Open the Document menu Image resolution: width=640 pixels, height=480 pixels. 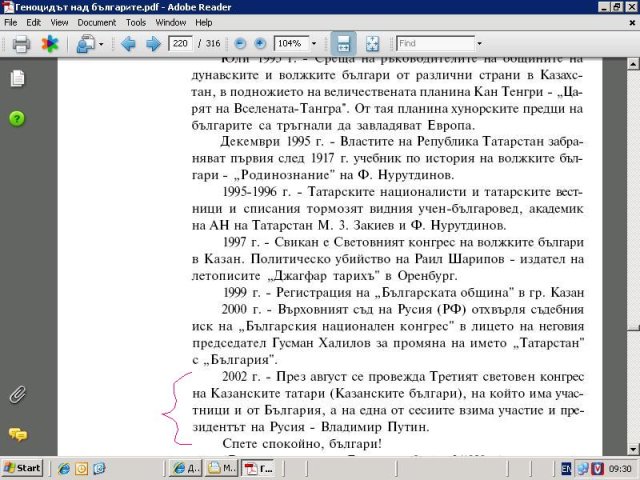[x=97, y=22]
